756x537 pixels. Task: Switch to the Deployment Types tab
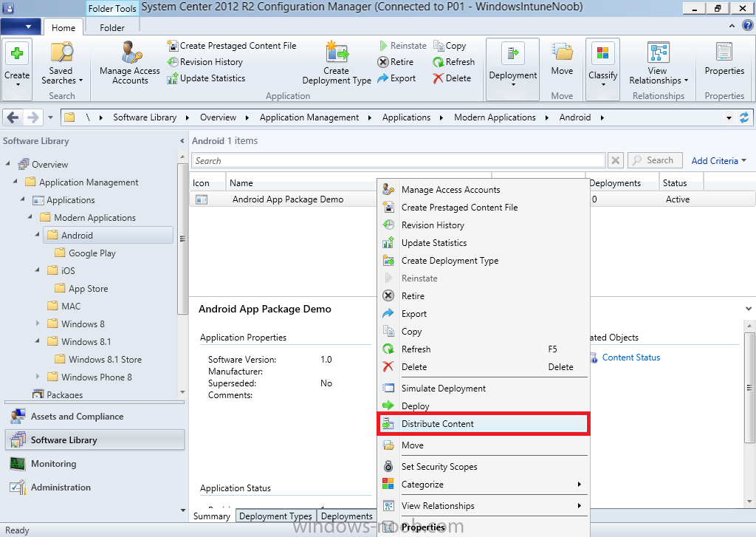coord(275,516)
